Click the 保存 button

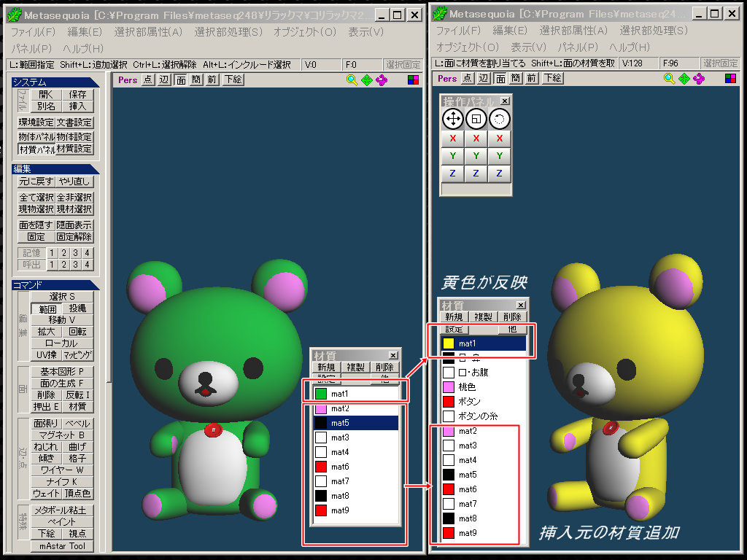coord(77,94)
